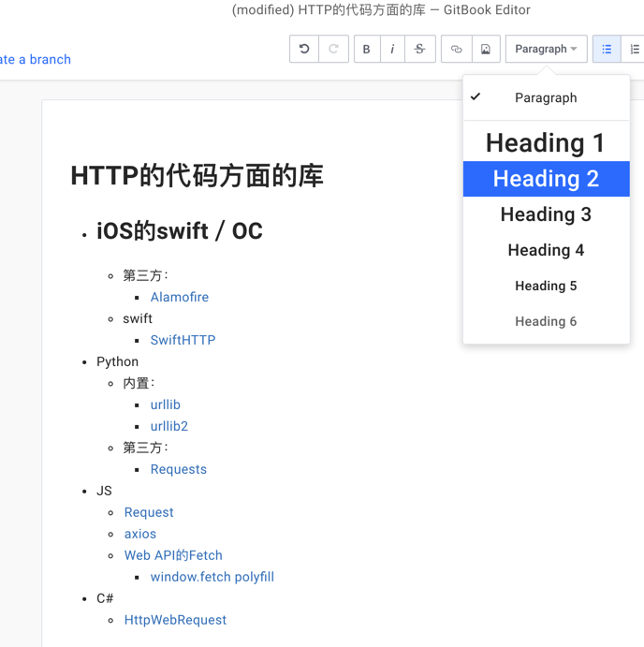
Task: Click the JS list item
Action: click(x=104, y=491)
